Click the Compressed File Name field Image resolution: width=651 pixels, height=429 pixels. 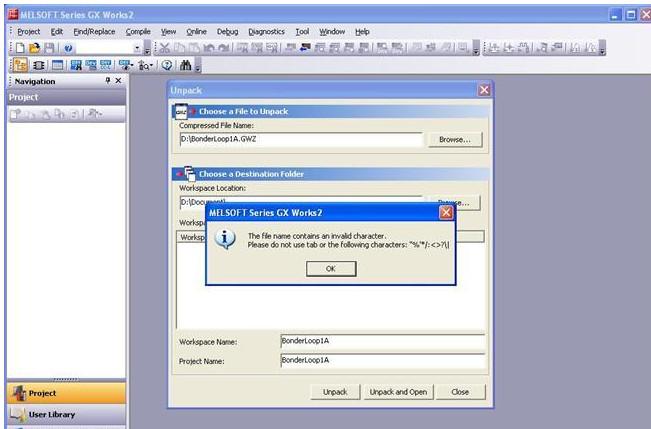click(301, 140)
